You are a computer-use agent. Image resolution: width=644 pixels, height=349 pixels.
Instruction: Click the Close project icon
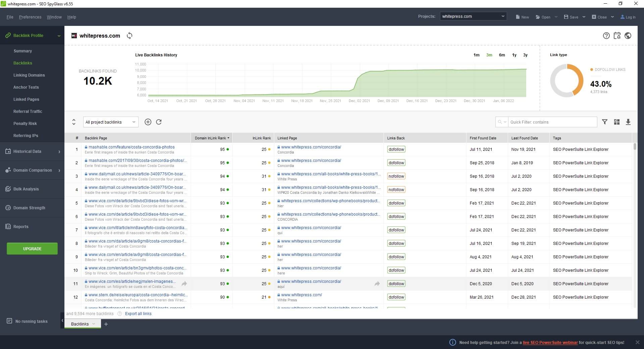594,17
